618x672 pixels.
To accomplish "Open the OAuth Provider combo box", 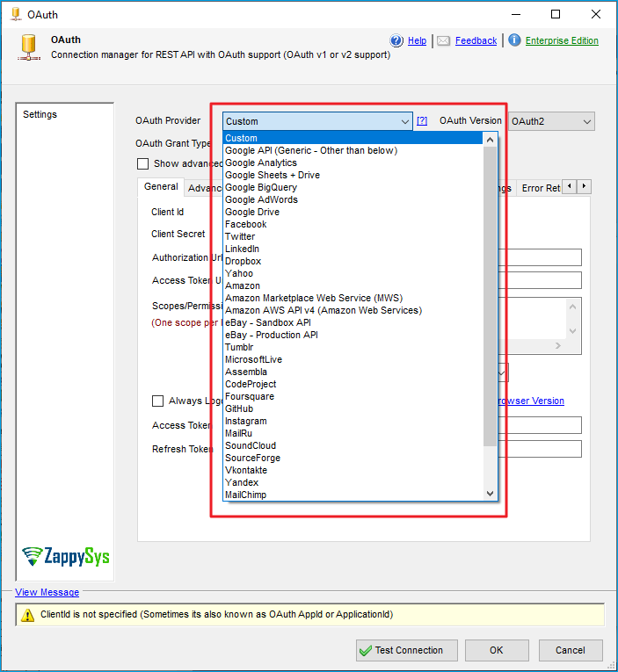I will 317,122.
